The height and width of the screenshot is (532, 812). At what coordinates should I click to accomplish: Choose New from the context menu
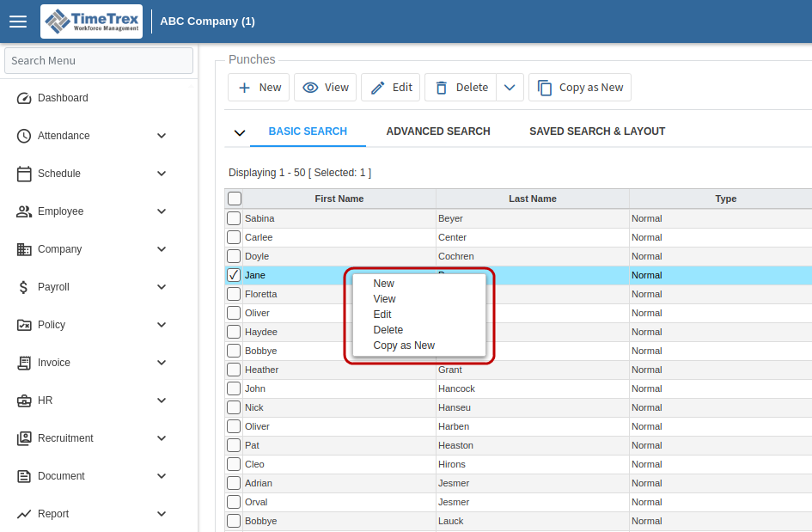[419, 284]
